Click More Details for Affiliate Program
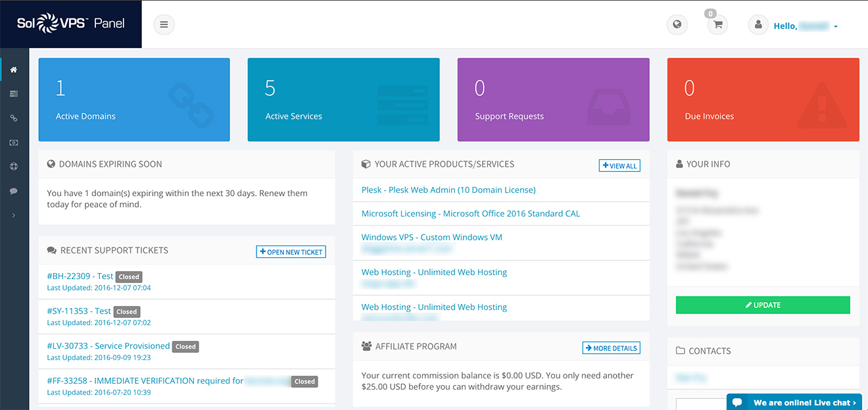Viewport: 868px width, 410px height. (611, 348)
